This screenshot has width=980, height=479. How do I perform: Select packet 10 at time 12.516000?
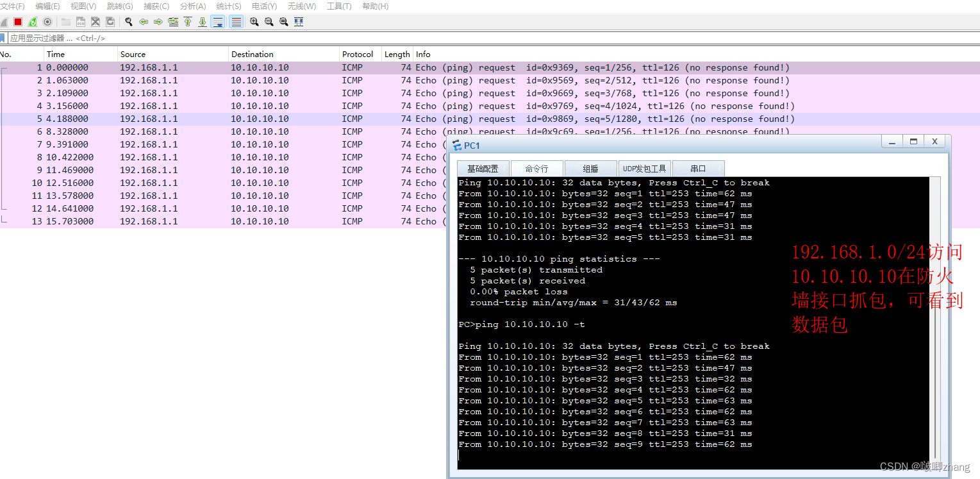(x=222, y=183)
